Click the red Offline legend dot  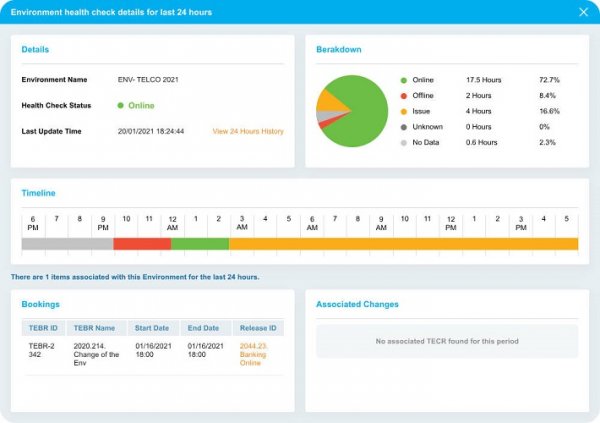tap(403, 95)
